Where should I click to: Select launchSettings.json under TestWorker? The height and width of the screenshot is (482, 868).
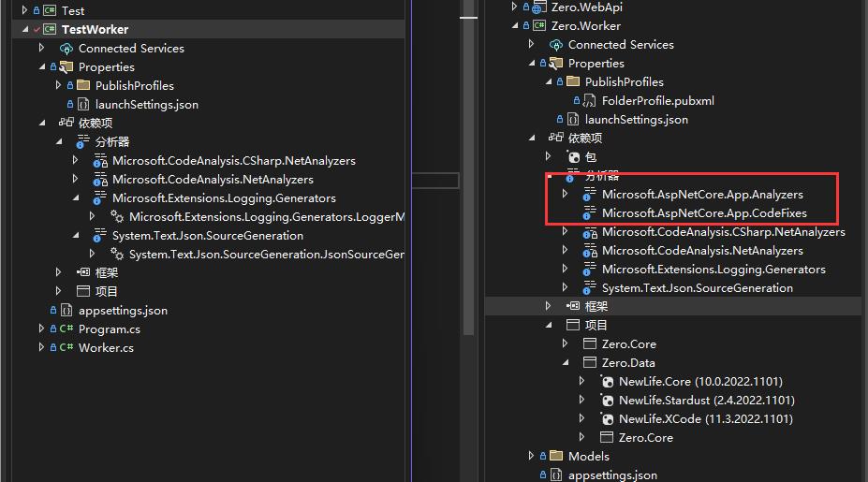[147, 105]
